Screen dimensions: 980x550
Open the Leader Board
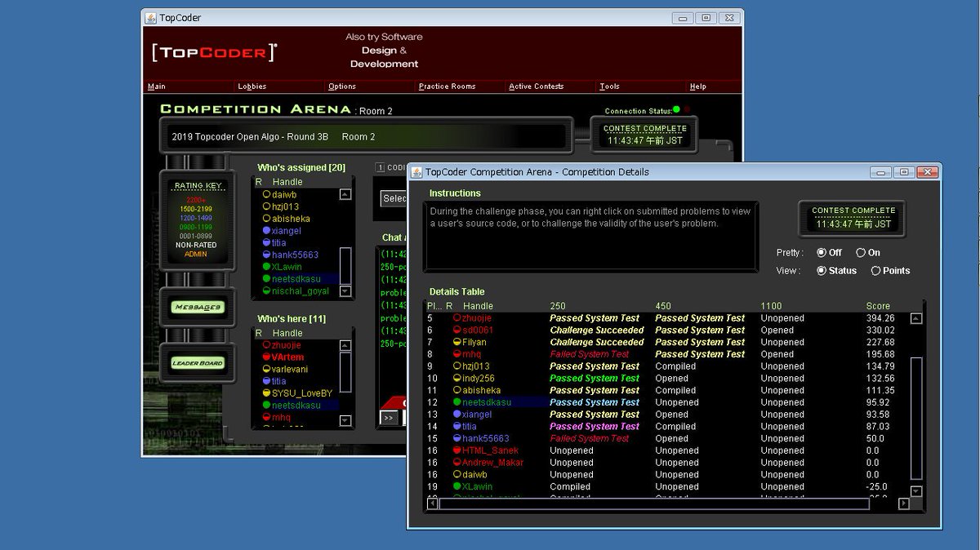[197, 363]
